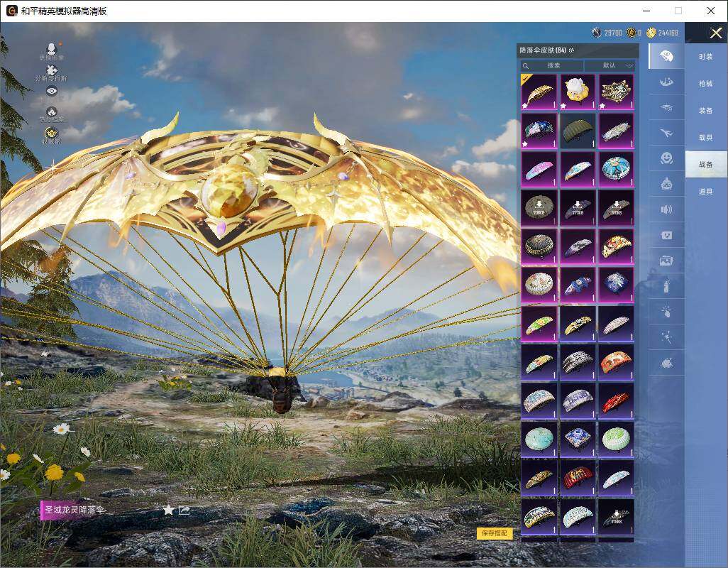Click the search magnifier icon
This screenshot has height=568, width=728.
(526, 65)
